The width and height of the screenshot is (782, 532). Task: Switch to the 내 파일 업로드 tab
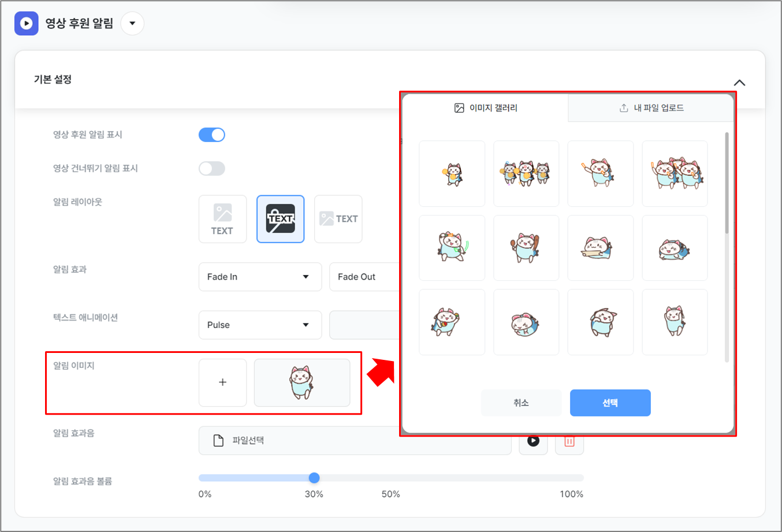651,108
